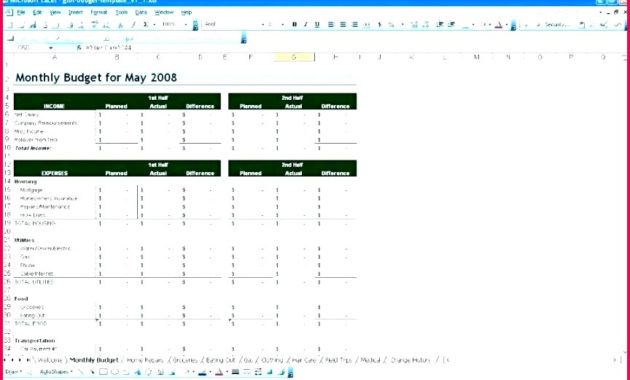Toggle Italic formatting
The width and height of the screenshot is (630, 380).
pyautogui.click(x=306, y=25)
